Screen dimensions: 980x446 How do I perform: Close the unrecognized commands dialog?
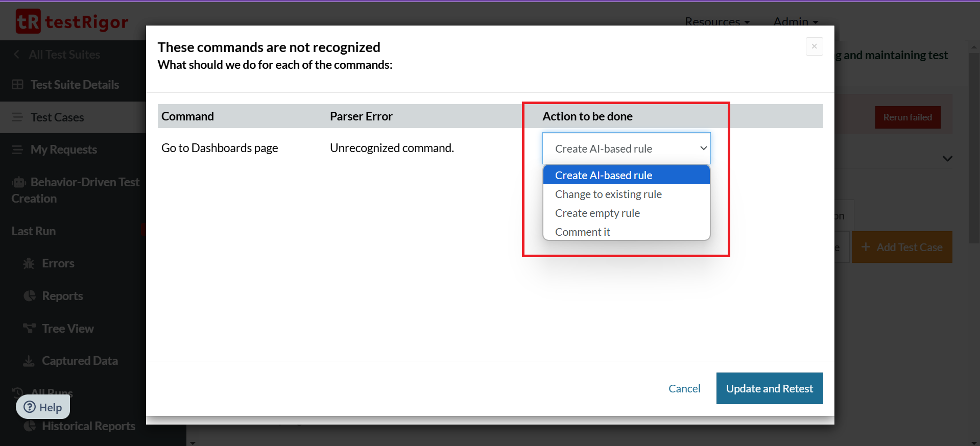click(814, 46)
